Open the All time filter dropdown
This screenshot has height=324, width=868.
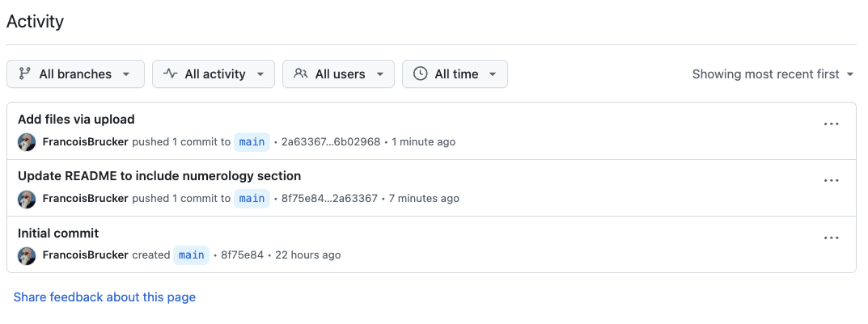[455, 74]
